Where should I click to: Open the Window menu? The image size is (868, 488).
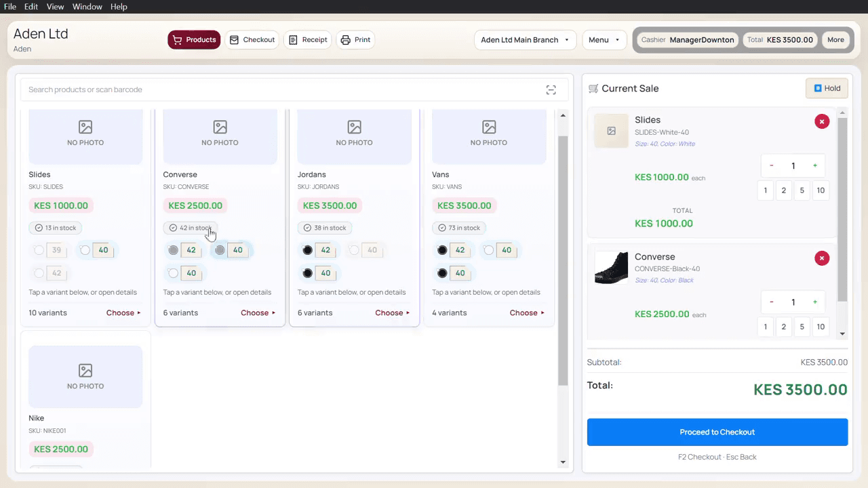click(87, 7)
